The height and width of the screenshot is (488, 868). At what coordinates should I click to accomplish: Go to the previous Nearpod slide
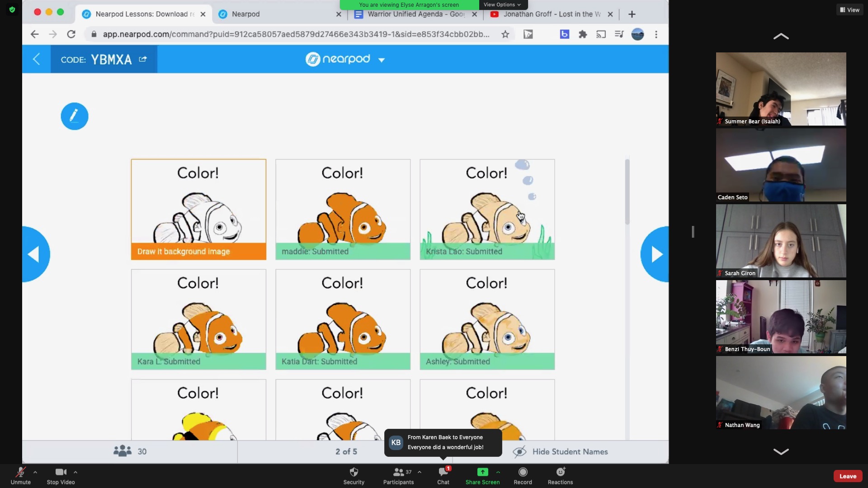tap(35, 254)
